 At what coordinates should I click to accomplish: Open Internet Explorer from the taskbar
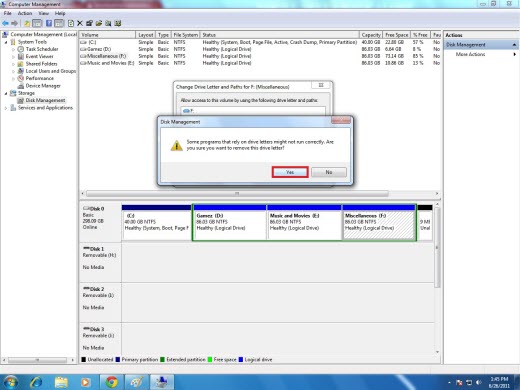[36, 382]
